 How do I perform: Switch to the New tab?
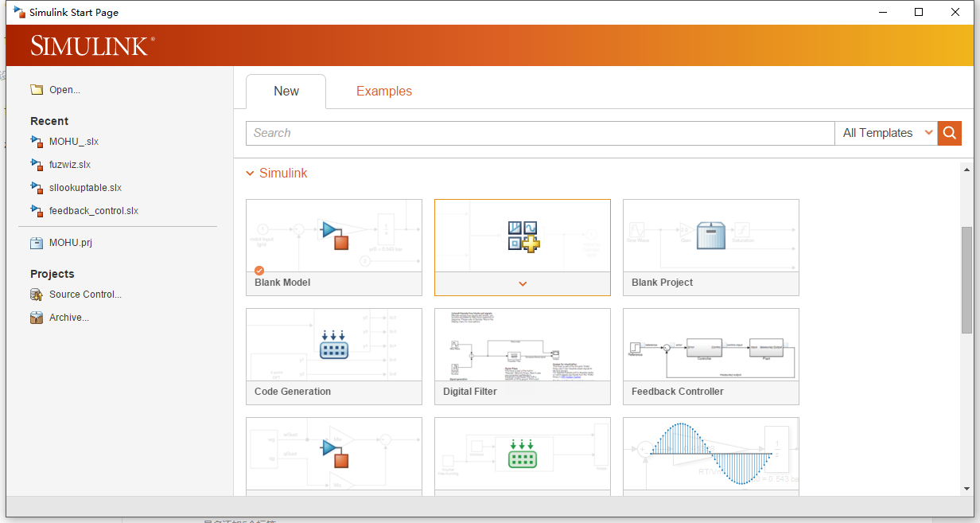(286, 92)
